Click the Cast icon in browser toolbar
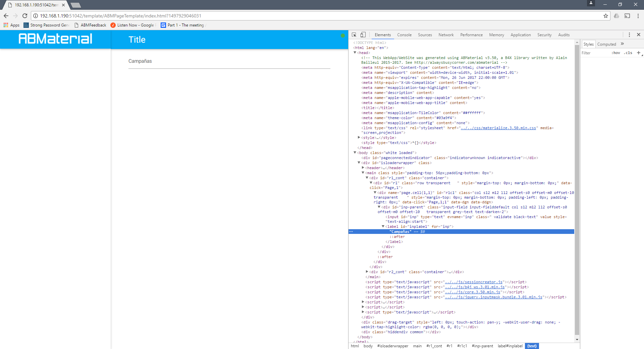644x349 pixels. (x=627, y=16)
